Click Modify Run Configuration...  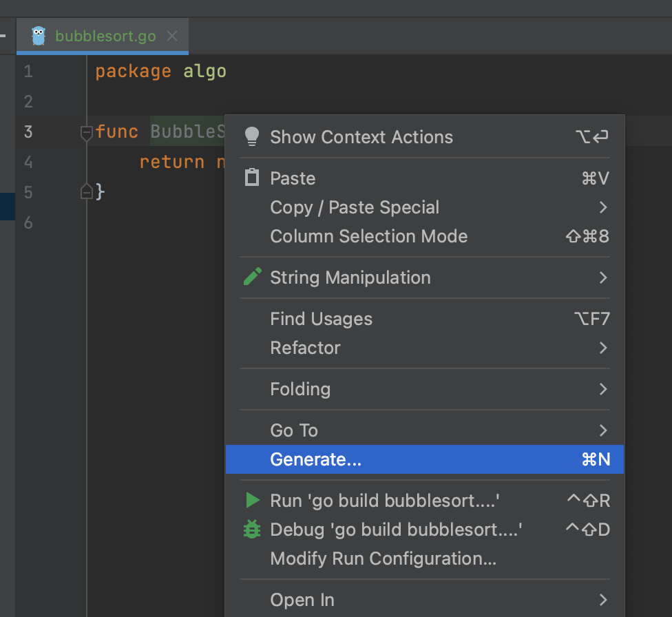[x=383, y=558]
